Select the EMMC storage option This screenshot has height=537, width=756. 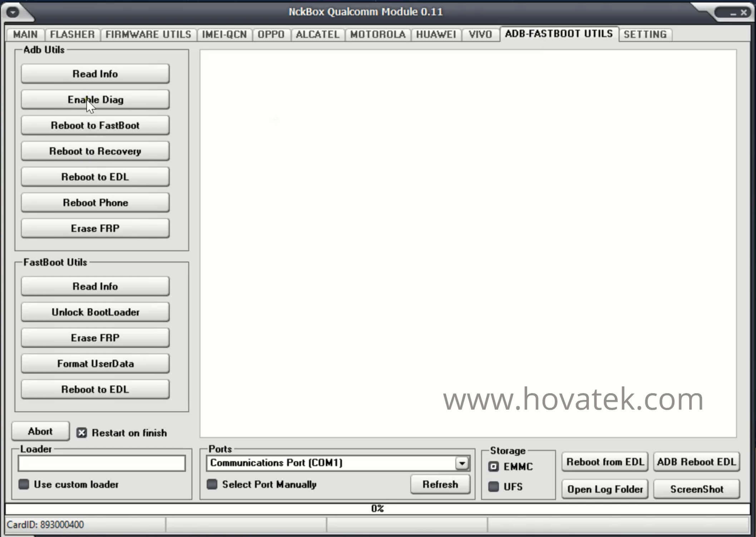click(494, 467)
